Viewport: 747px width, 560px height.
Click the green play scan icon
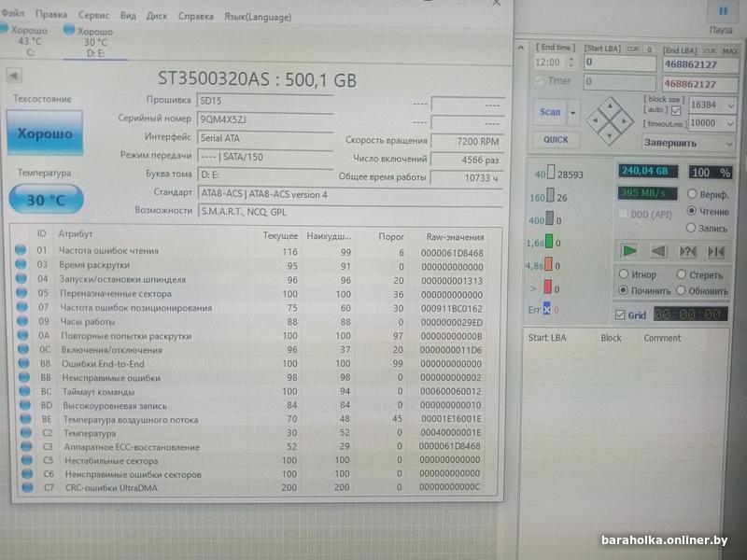pyautogui.click(x=629, y=250)
